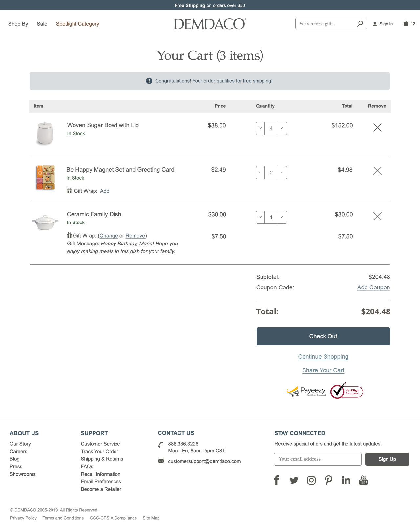Remove Ceramic Family Dish with X icon
This screenshot has height=531, width=420.
click(377, 216)
